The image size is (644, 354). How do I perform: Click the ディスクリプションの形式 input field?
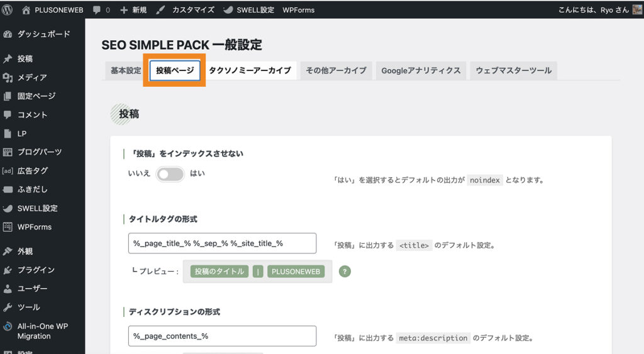click(222, 336)
